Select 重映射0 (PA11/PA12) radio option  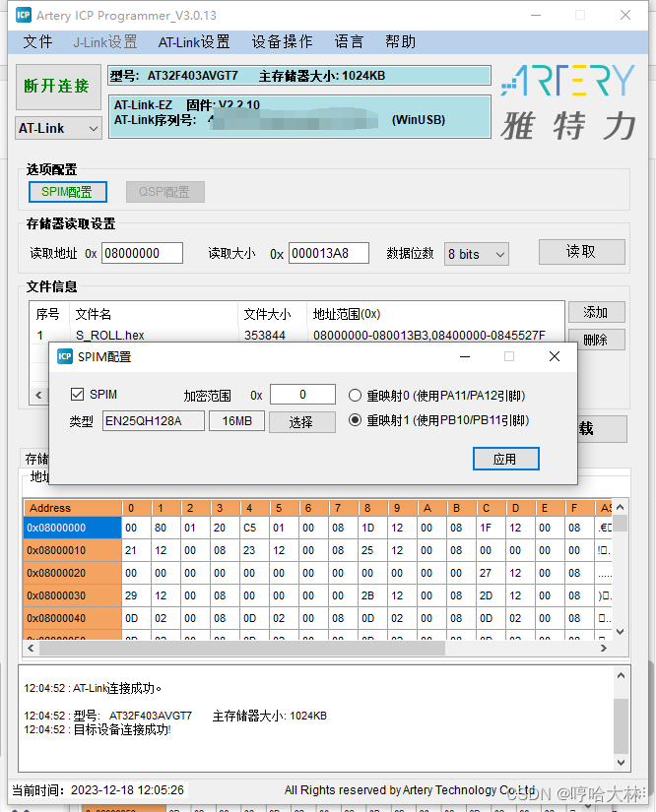pos(355,396)
